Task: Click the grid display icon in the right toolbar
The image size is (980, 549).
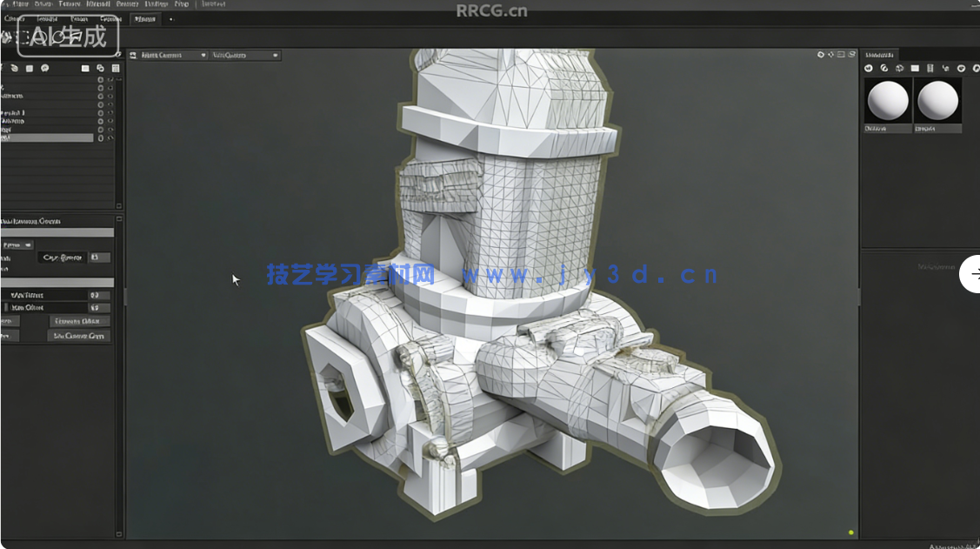Action: pyautogui.click(x=916, y=68)
